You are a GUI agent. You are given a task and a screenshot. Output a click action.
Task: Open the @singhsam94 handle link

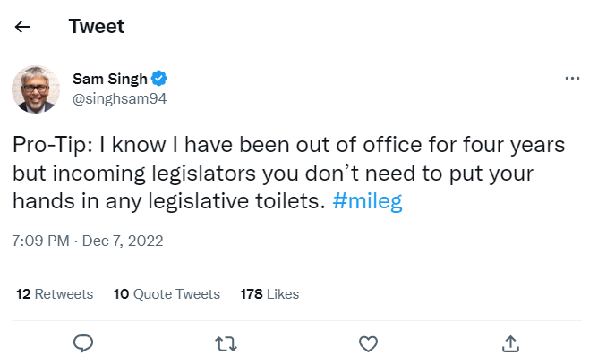click(x=118, y=98)
